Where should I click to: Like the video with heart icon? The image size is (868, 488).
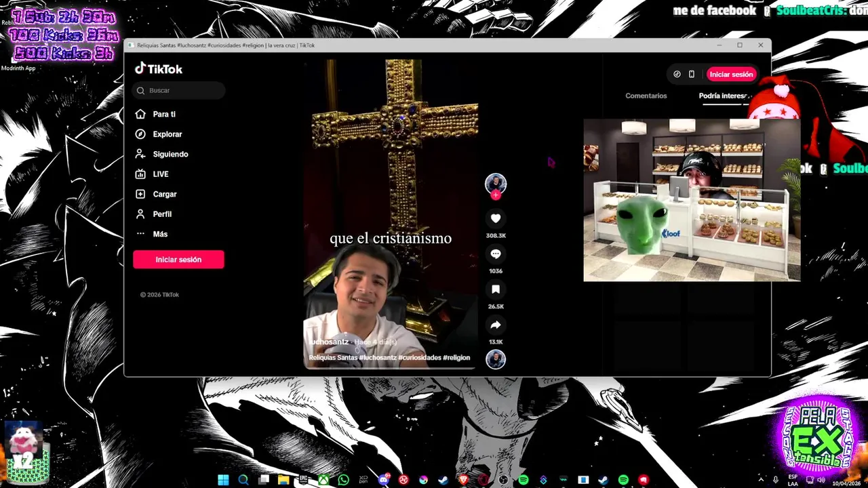point(496,218)
